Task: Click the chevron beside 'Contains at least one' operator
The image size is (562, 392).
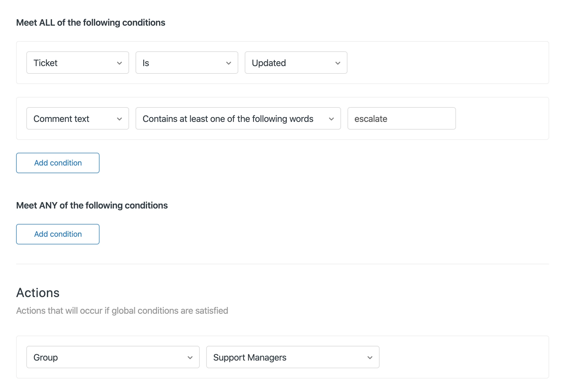Action: pos(331,119)
